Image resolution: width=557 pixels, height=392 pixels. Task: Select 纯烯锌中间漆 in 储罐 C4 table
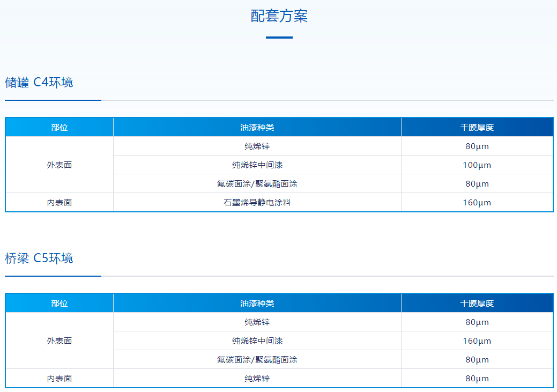257,165
